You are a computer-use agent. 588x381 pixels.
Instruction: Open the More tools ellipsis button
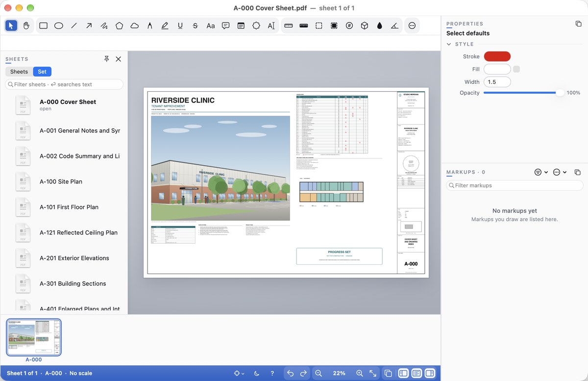coord(412,25)
